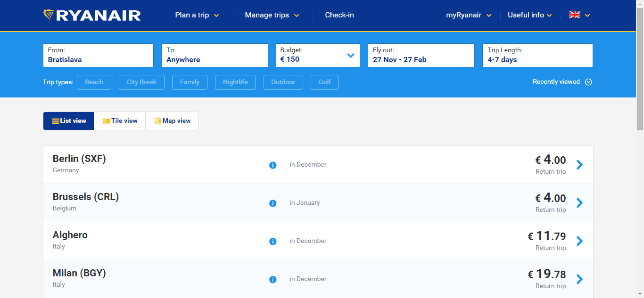Click 'in December' text for Berlin
The height and width of the screenshot is (298, 644).
point(308,165)
